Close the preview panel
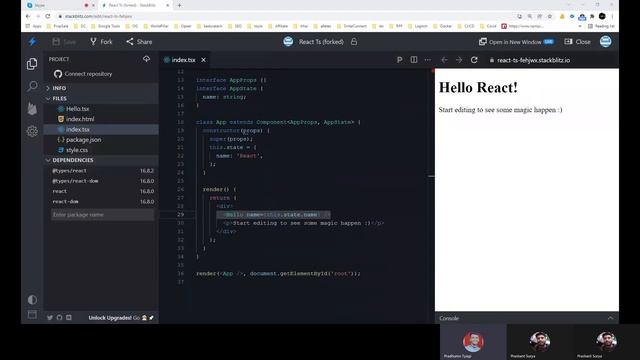This screenshot has height=360, width=640. coord(578,42)
